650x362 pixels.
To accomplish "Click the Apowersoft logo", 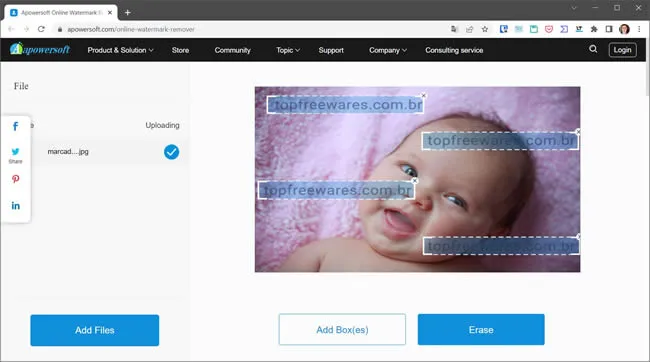I will [x=40, y=49].
